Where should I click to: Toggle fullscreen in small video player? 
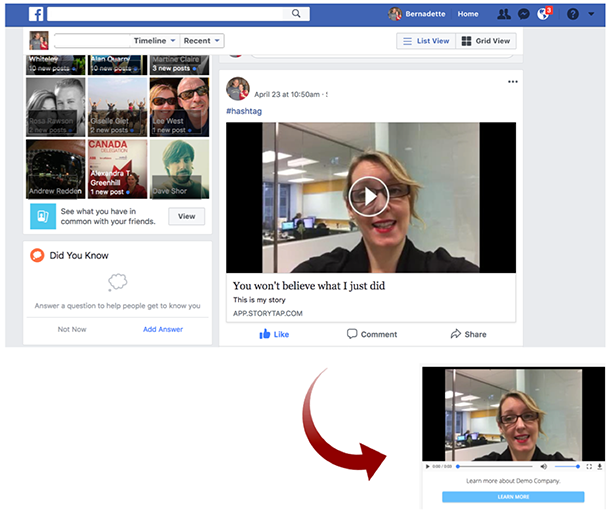click(x=589, y=466)
